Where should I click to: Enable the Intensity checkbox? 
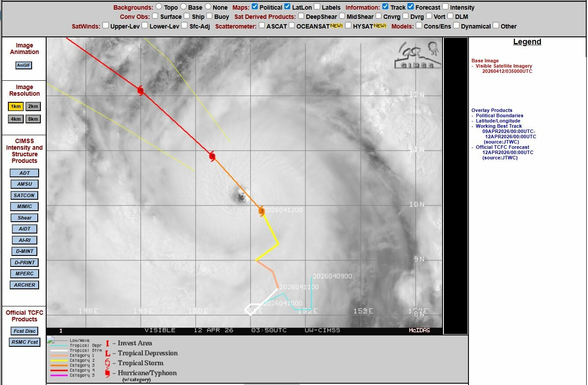point(445,7)
